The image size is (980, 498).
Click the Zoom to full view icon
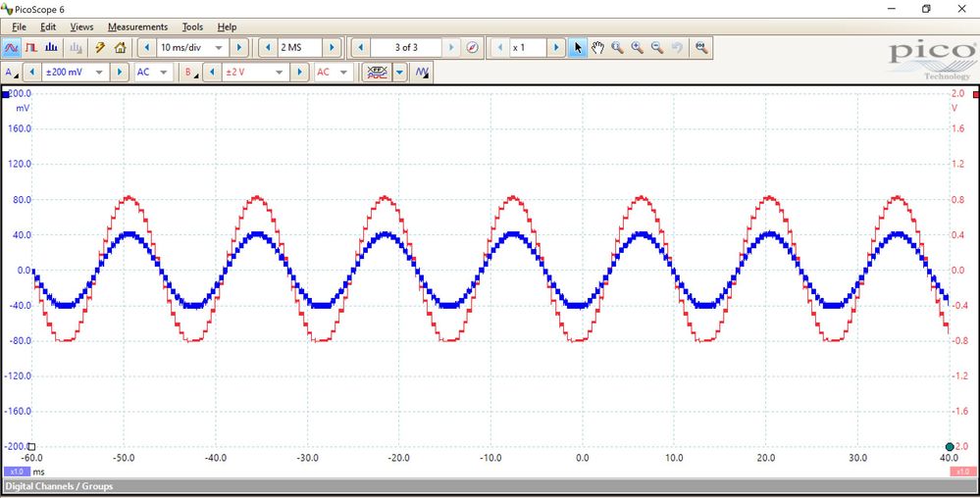pos(700,47)
